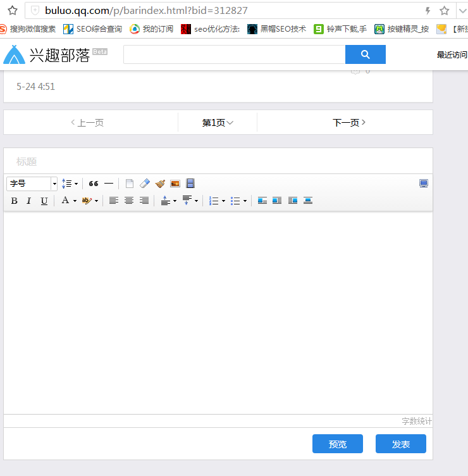Apply background highlight color icon
Image resolution: width=468 pixels, height=476 pixels.
(x=87, y=201)
